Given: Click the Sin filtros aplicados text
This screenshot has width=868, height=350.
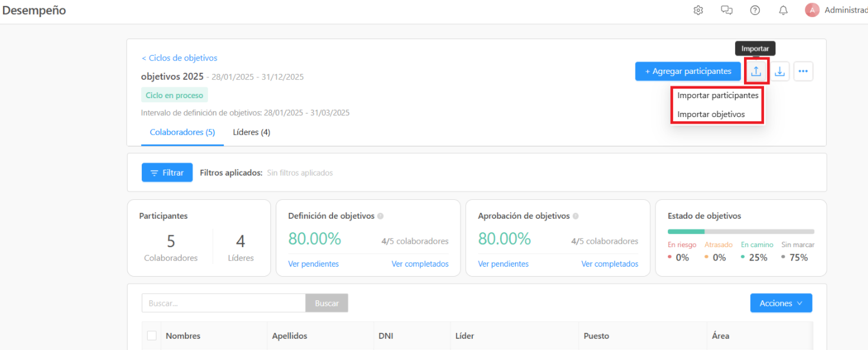Looking at the screenshot, I should [x=300, y=173].
